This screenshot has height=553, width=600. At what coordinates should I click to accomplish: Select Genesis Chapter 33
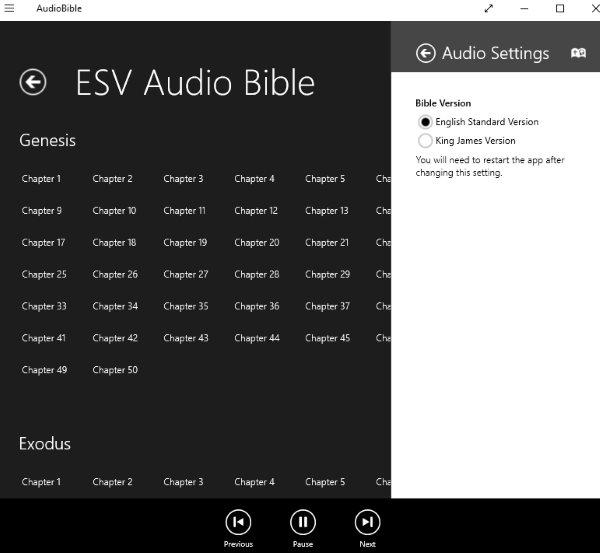[x=44, y=306]
